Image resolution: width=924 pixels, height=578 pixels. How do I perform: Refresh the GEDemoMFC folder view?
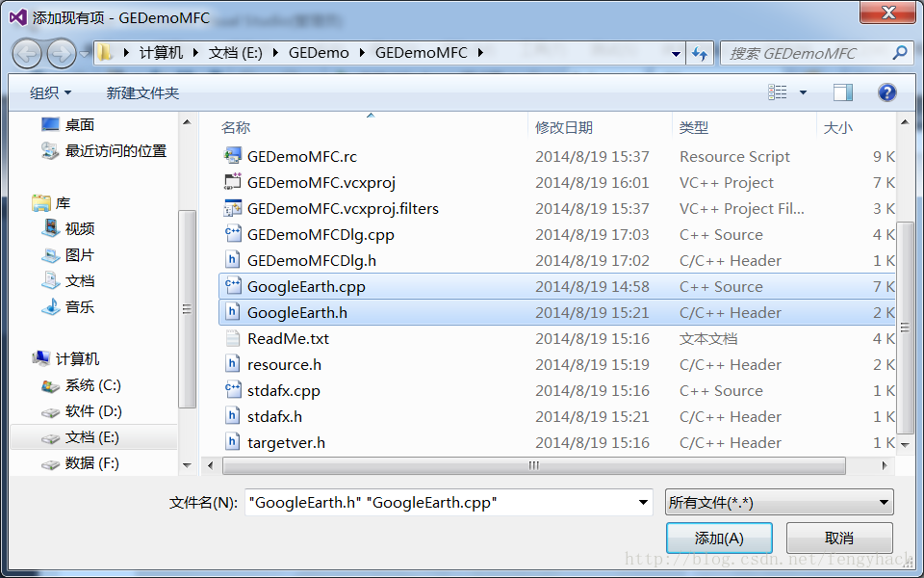(x=700, y=54)
